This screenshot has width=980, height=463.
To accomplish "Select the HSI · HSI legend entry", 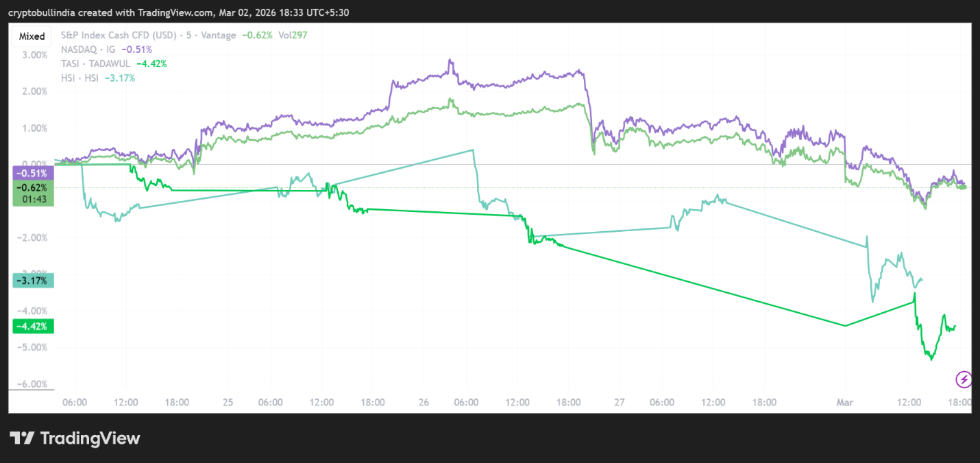I will (79, 78).
